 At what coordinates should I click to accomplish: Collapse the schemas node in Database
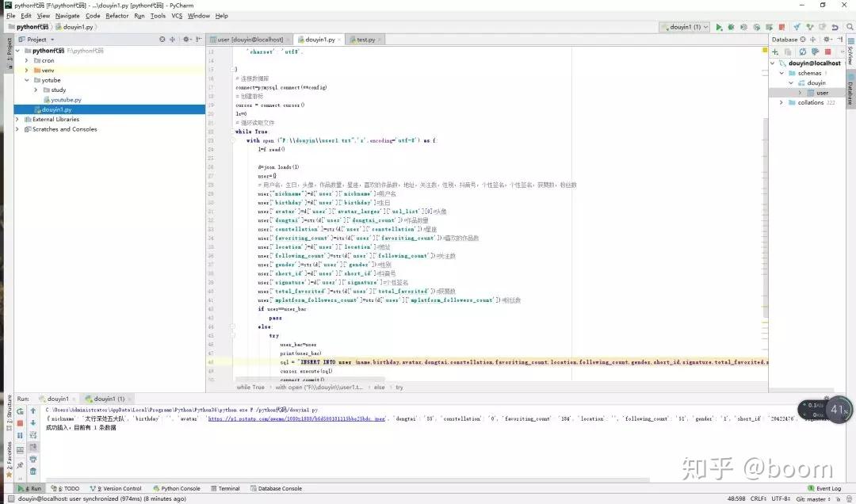(781, 73)
